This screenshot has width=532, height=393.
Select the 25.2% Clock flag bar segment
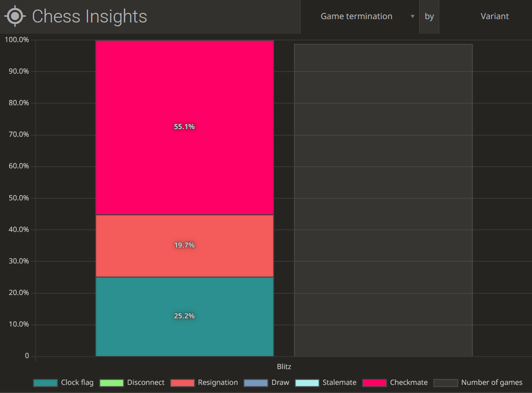185,317
